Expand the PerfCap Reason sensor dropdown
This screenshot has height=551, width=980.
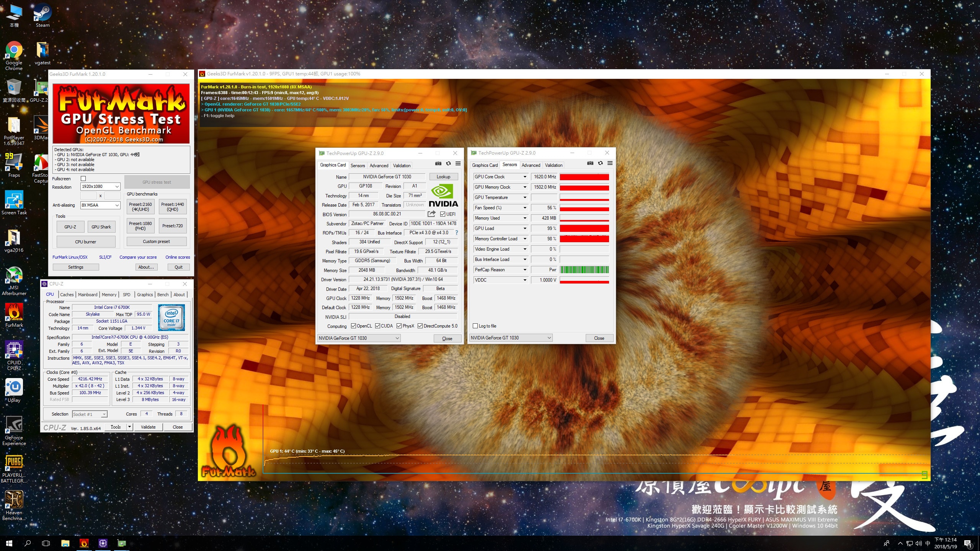pos(525,270)
